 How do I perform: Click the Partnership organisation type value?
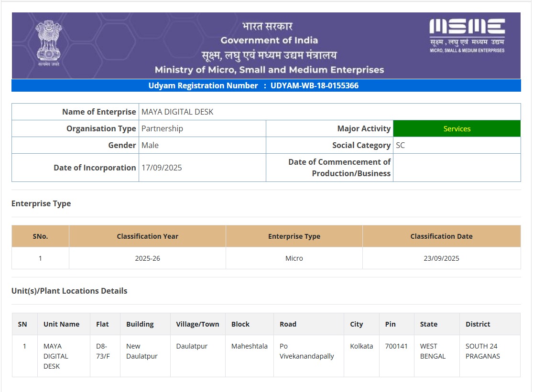[162, 129]
